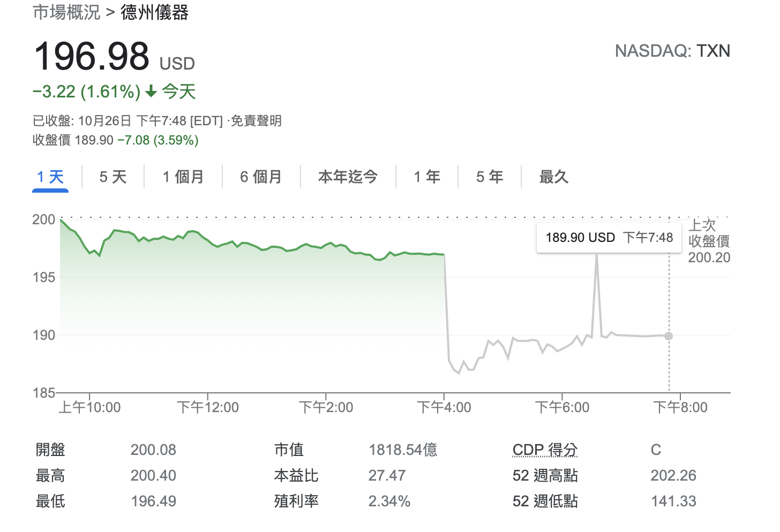The height and width of the screenshot is (532, 780).
Task: Choose the 1 年 range tab
Action: [x=427, y=177]
